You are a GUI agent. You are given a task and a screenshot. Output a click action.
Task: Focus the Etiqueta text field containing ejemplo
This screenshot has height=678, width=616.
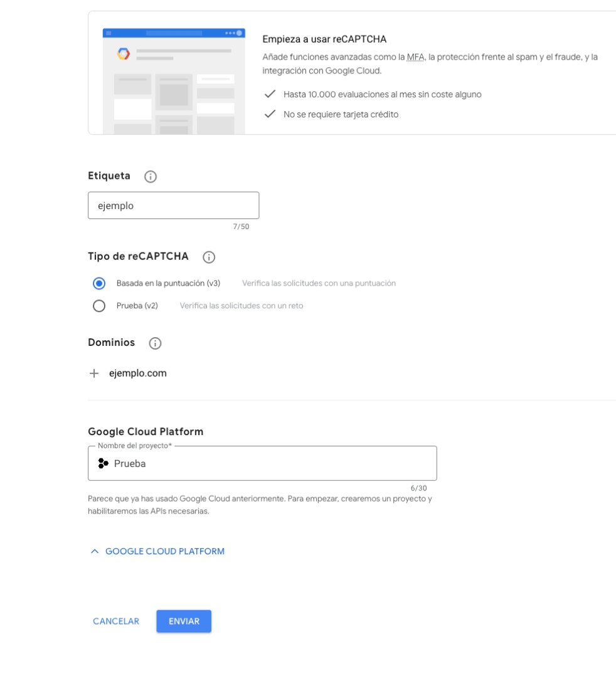pos(174,205)
